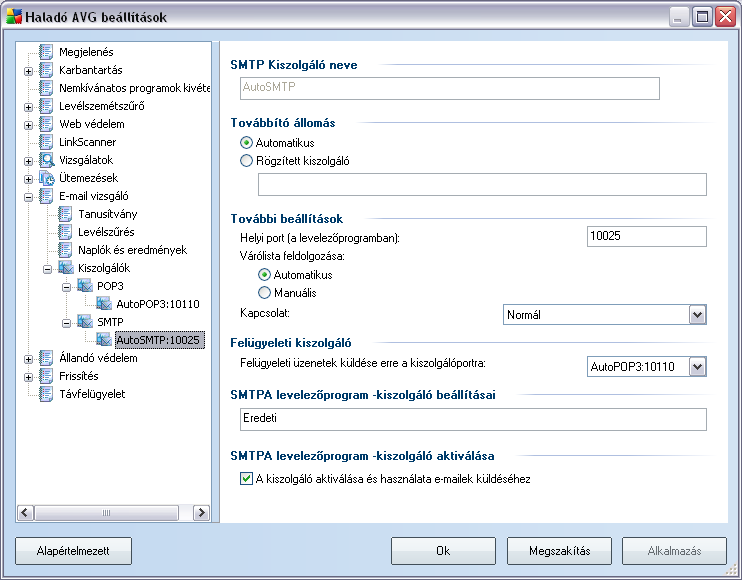
Task: Click the Eredeti text field
Action: (473, 419)
